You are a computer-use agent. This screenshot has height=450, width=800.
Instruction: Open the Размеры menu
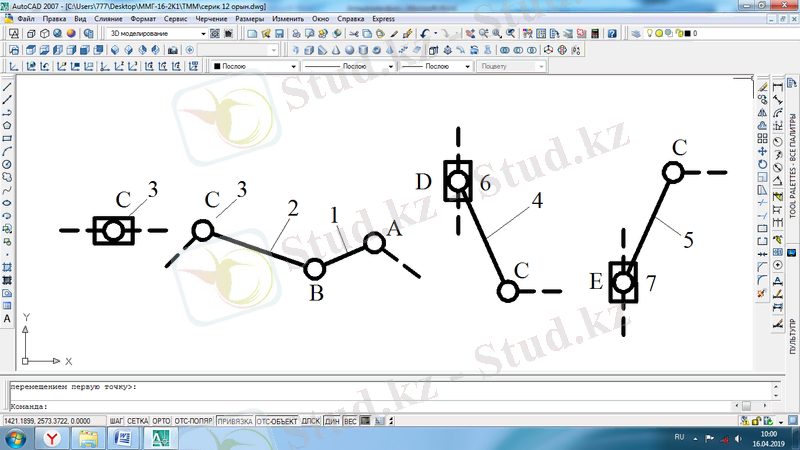[x=249, y=19]
